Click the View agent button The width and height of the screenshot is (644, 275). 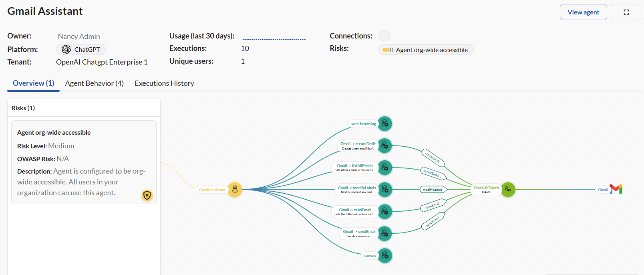(x=583, y=12)
